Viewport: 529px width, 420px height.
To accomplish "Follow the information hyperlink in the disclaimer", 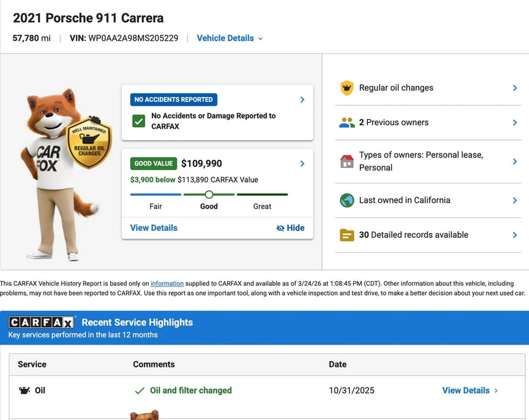I will pyautogui.click(x=167, y=283).
